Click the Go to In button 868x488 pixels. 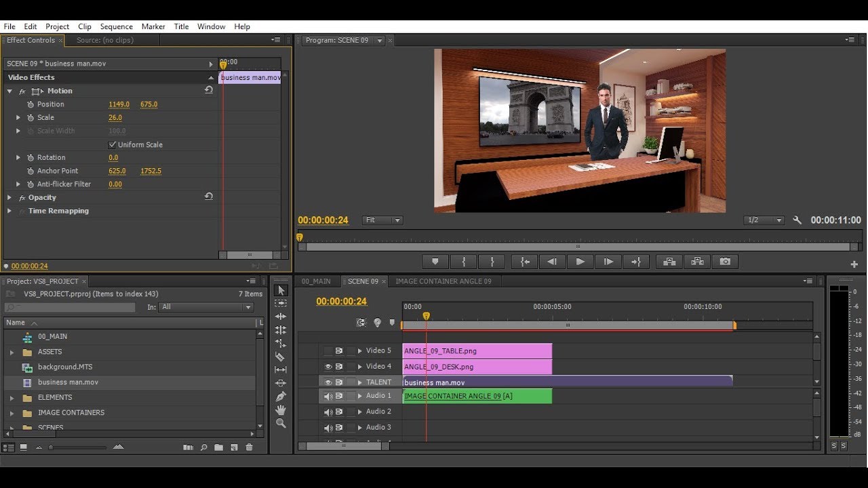525,262
